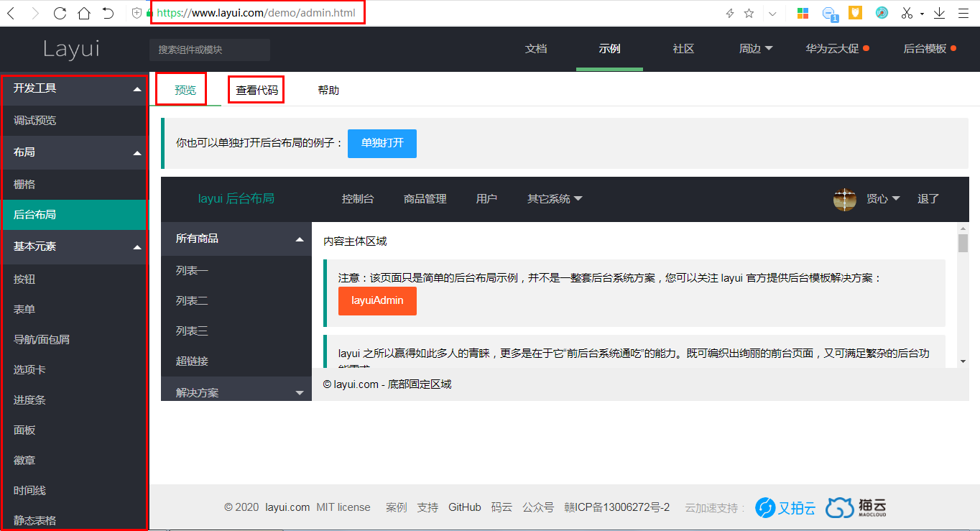Select 后台布局 in the sidebar

[75, 215]
